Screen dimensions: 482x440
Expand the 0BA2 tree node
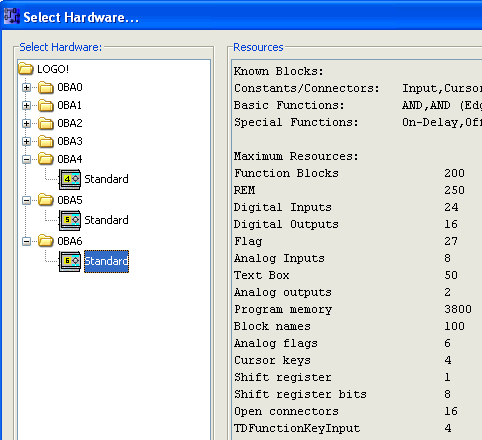pyautogui.click(x=26, y=123)
